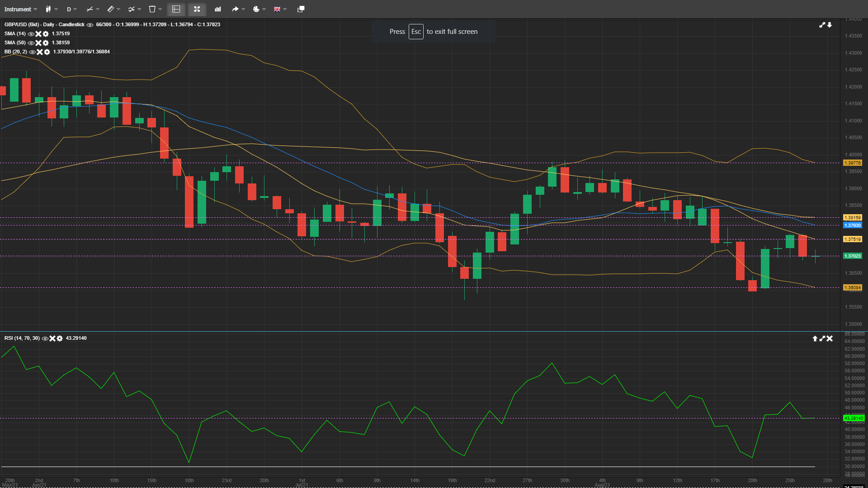868x488 pixels.
Task: Open the ruler measurement tools menu
Action: [x=113, y=9]
